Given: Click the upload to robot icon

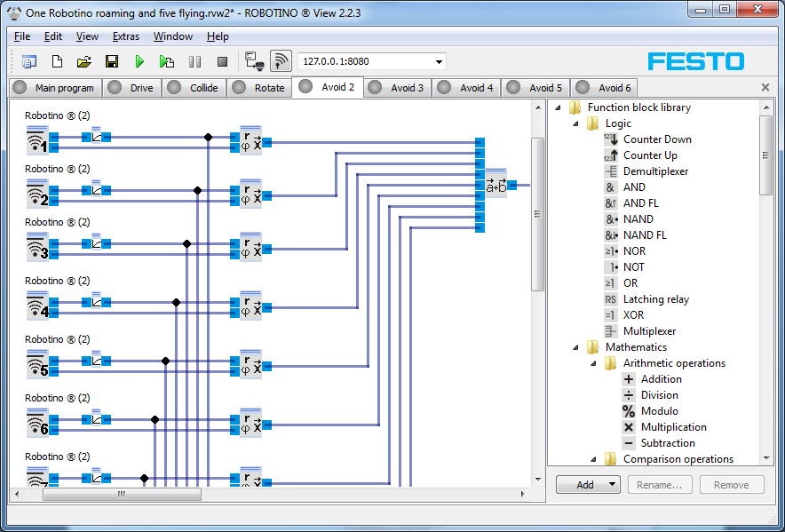Looking at the screenshot, I should (x=254, y=61).
